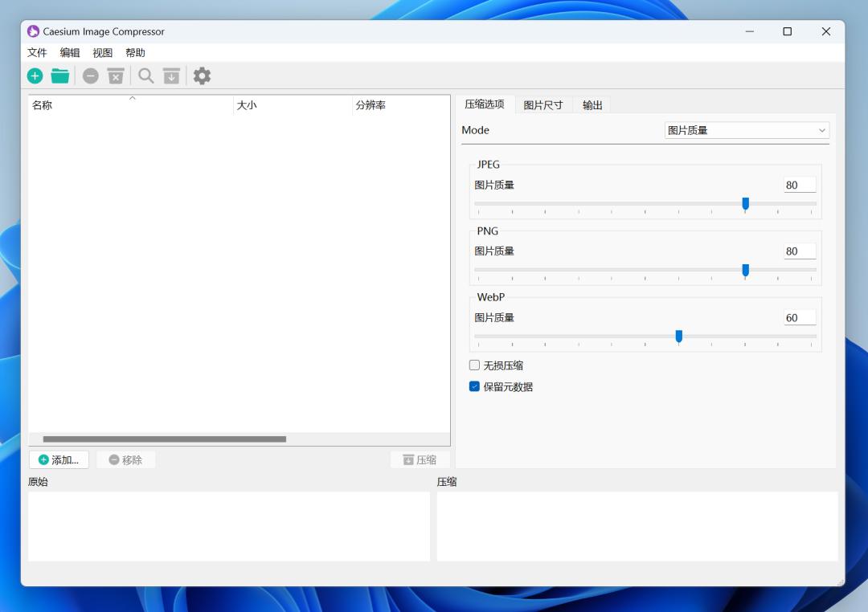Viewport: 868px width, 612px height.
Task: Click the 压缩 button to compress
Action: [420, 459]
